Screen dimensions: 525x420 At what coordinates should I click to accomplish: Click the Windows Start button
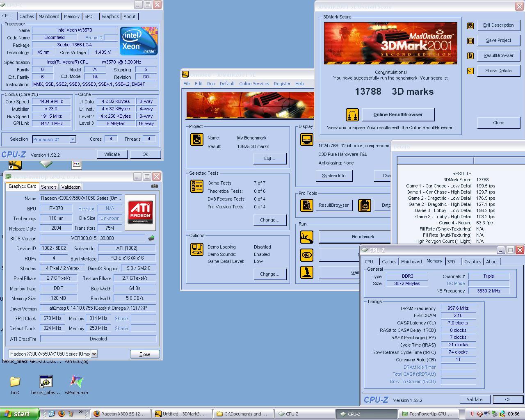[x=19, y=414]
